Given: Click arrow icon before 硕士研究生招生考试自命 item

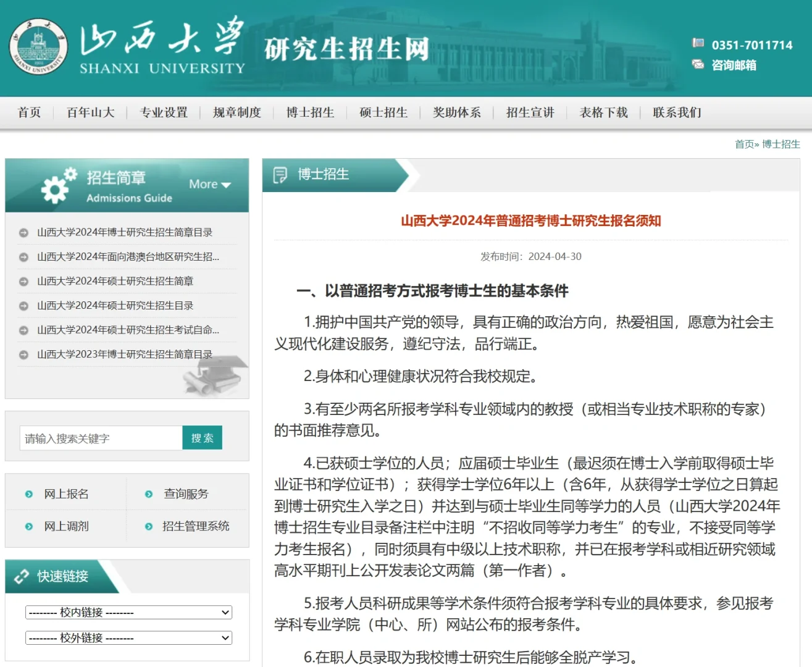Looking at the screenshot, I should [x=23, y=330].
